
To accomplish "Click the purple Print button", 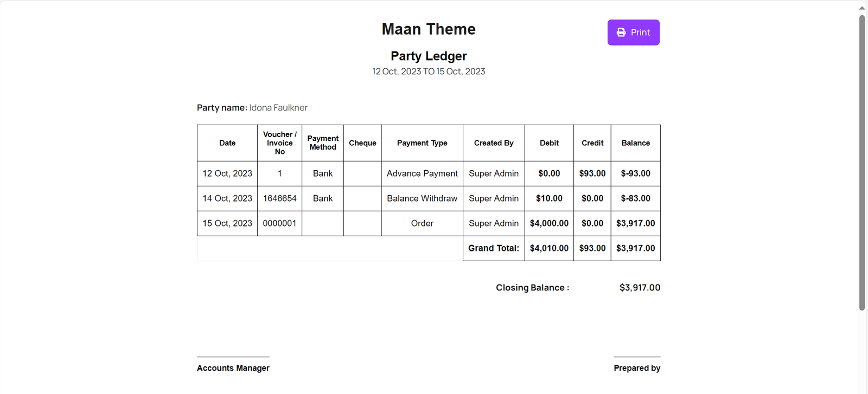I will pos(633,33).
